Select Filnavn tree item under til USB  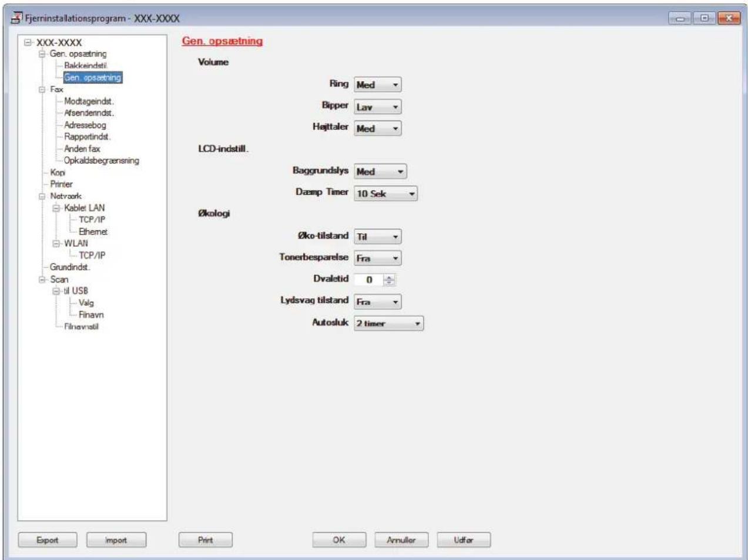pos(91,314)
